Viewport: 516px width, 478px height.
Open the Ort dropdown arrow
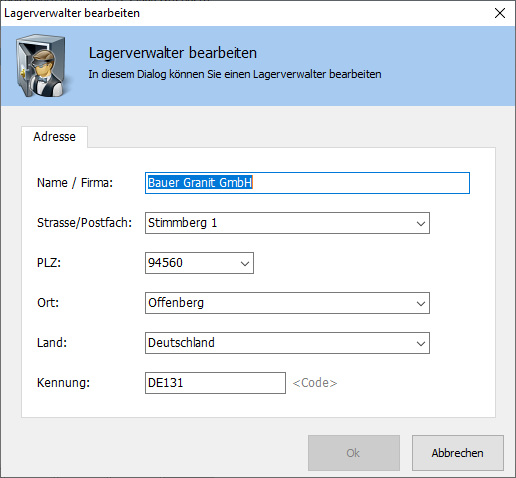[x=421, y=303]
